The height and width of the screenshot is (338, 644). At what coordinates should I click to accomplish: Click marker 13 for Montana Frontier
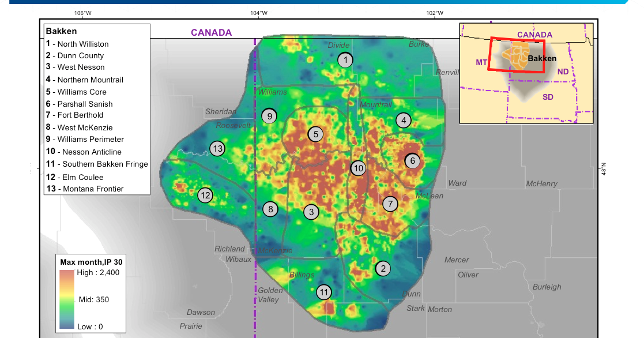tap(218, 149)
